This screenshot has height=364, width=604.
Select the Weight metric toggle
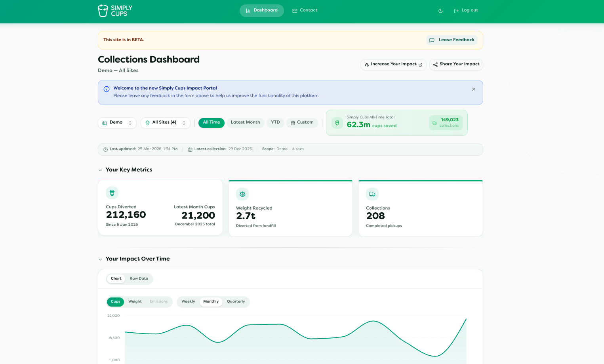(135, 301)
